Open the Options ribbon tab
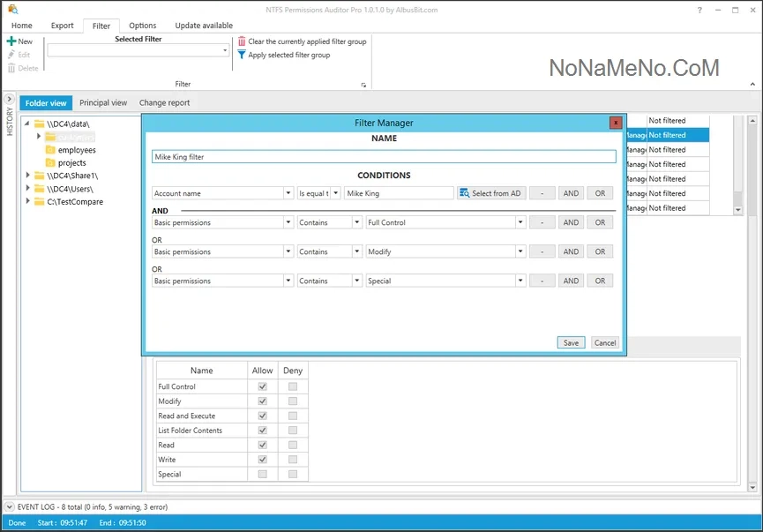This screenshot has height=532, width=763. pos(142,26)
